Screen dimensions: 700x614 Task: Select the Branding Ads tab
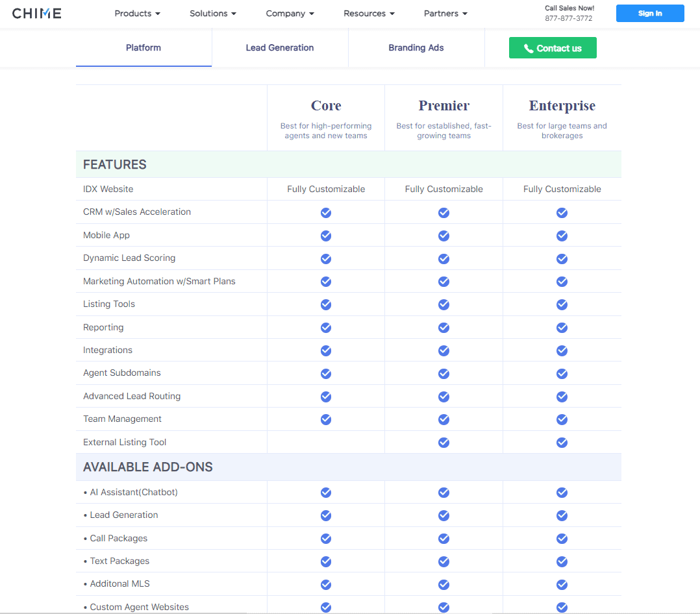416,47
